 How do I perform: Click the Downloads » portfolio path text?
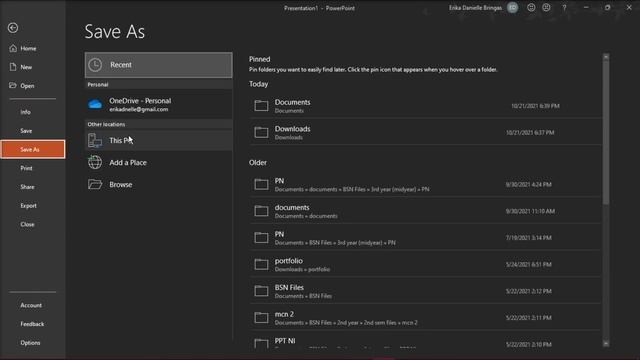(x=302, y=269)
